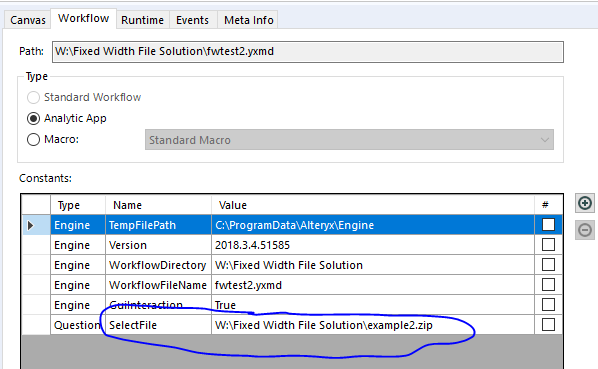The width and height of the screenshot is (598, 369).
Task: Click the Value column header
Action: click(373, 205)
